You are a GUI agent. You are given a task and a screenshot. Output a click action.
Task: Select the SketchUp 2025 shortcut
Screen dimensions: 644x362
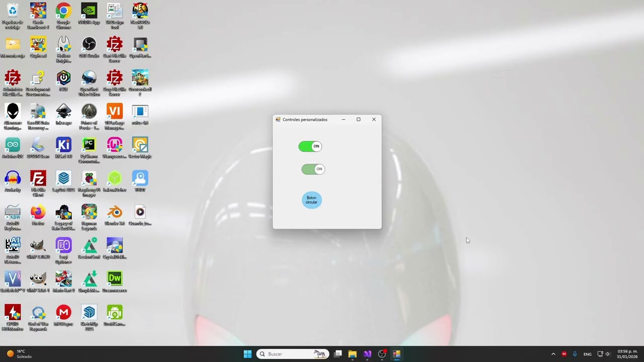click(89, 318)
